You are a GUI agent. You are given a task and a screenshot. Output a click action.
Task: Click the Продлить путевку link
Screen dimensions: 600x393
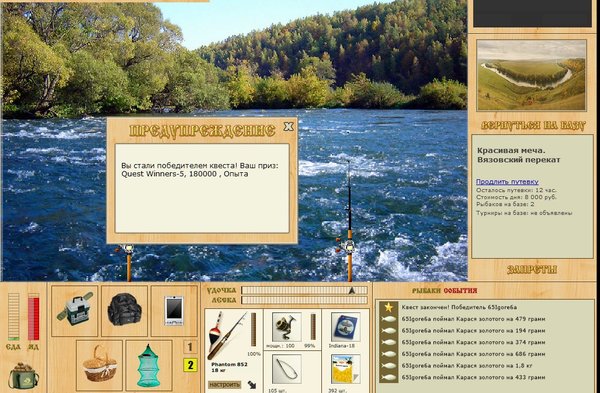tap(507, 181)
